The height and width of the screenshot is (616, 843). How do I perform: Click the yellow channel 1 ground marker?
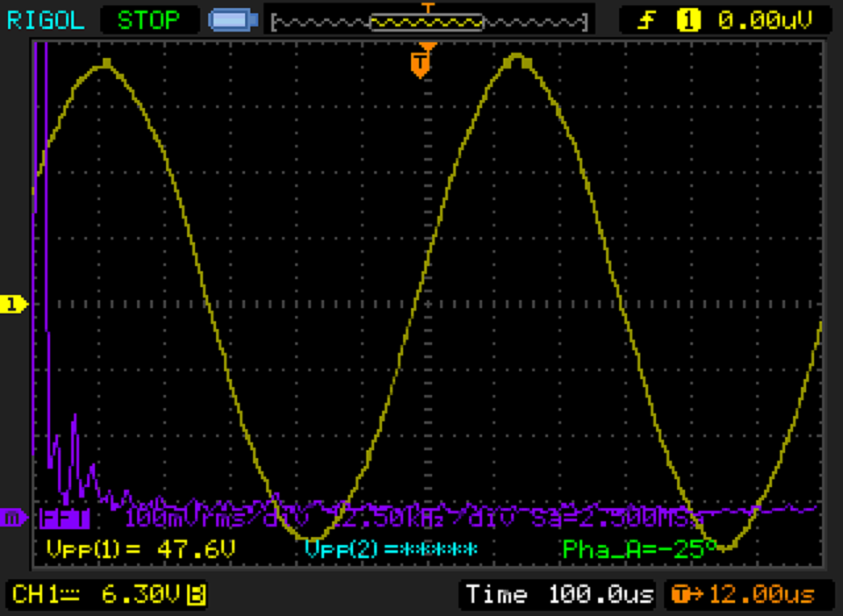point(12,304)
